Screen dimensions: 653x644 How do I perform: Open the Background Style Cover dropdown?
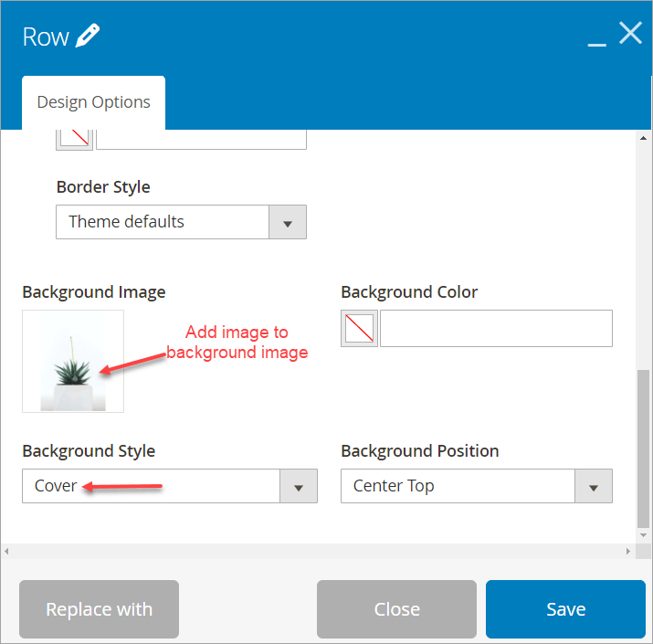[170, 486]
